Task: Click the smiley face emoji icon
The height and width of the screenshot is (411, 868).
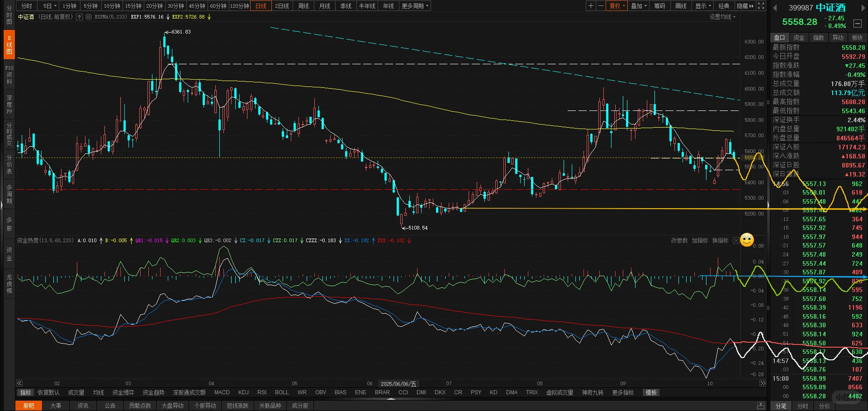Action: coord(747,240)
